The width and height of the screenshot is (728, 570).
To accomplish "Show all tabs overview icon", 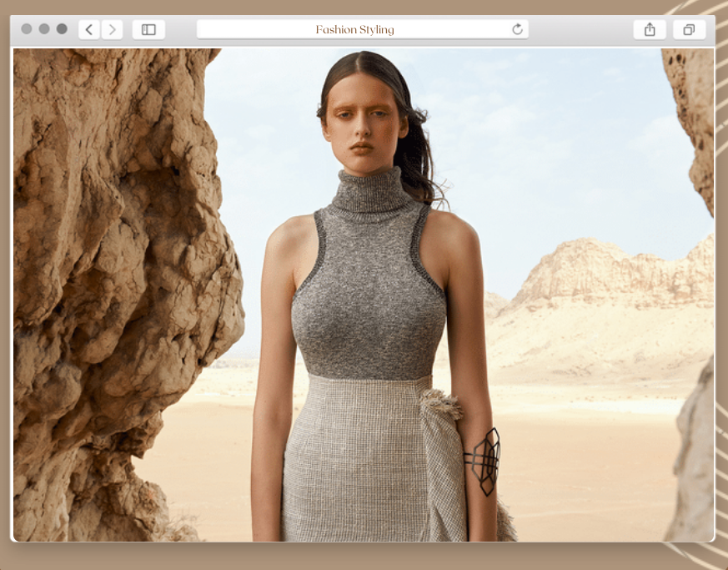I will [x=689, y=30].
